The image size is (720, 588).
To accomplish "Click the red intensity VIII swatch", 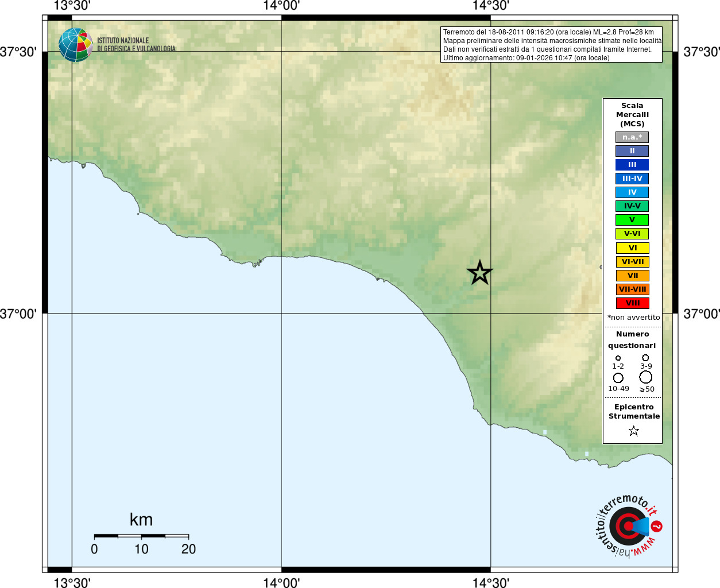I will 632,303.
